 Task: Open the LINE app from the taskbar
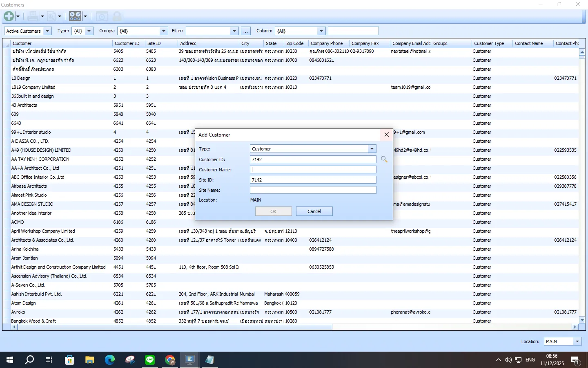(x=150, y=360)
